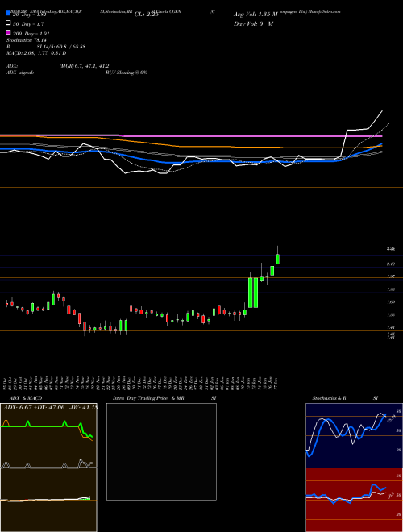Click the '(MGR) 6.7, 47.1, 41.2' ADX values
Image resolution: width=403 pixels, height=532 pixels.
pos(84,66)
